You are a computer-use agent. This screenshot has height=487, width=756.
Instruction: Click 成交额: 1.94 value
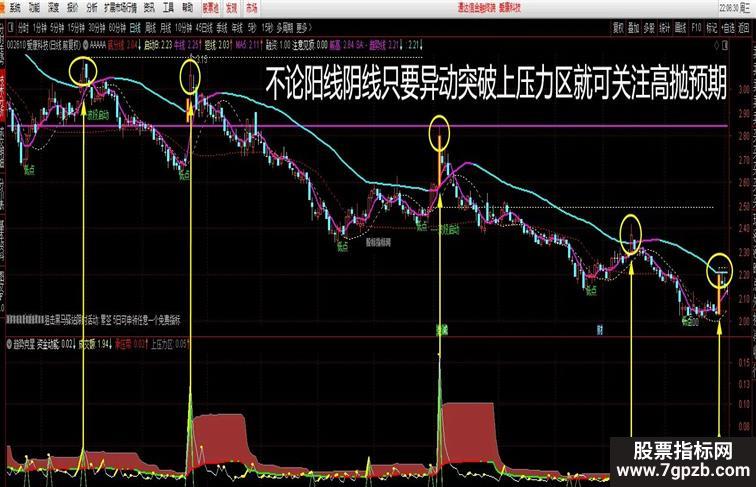(x=94, y=344)
